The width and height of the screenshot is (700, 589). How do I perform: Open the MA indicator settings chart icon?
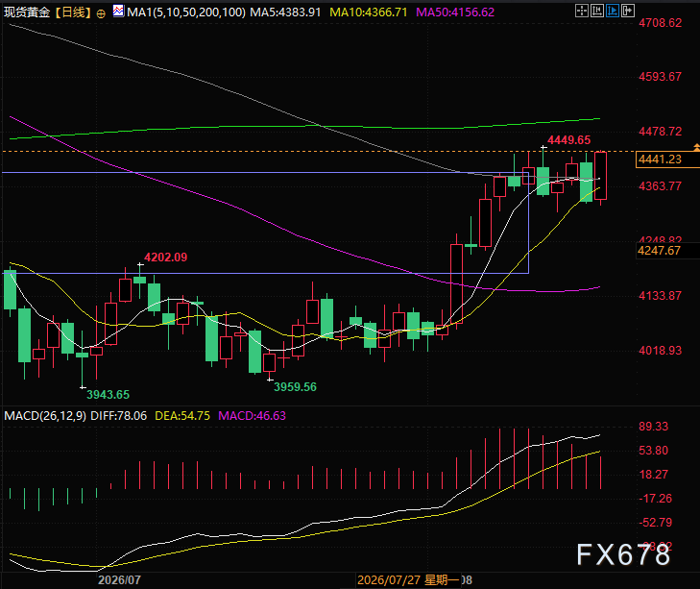118,11
